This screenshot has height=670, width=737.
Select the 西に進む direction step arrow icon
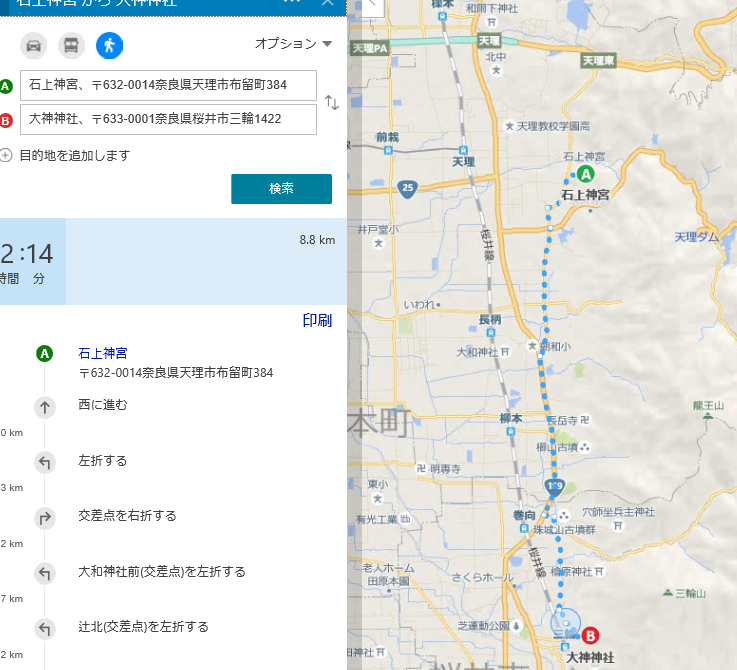point(44,407)
